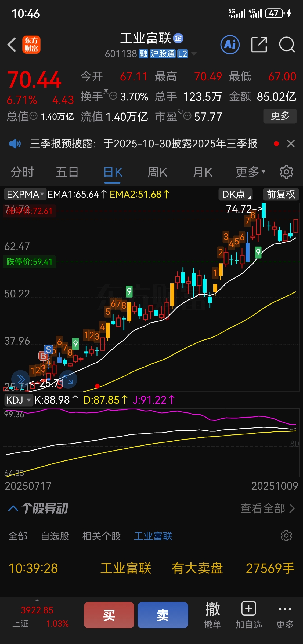Tap the battery indicator in status bar
The width and height of the screenshot is (303, 644).
coord(275,13)
